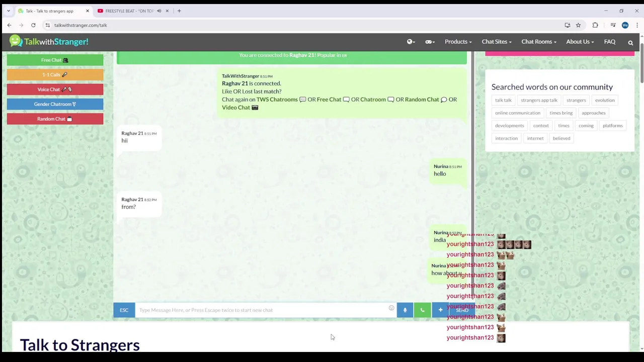Image resolution: width=644 pixels, height=362 pixels.
Task: Expand the Products menu
Action: pos(458,42)
